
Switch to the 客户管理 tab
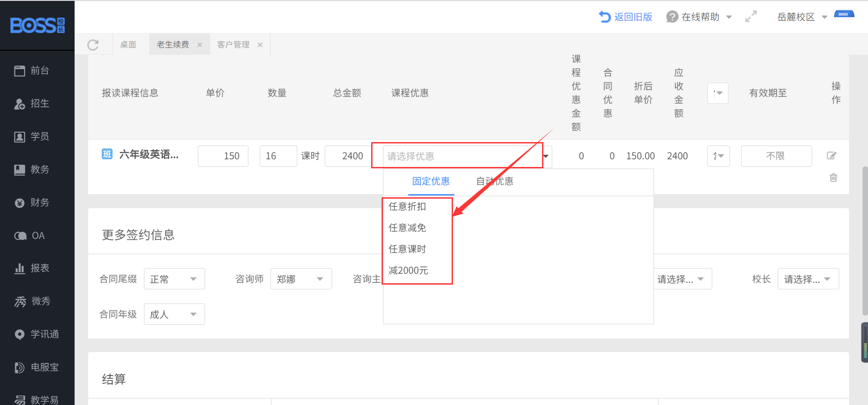(233, 44)
